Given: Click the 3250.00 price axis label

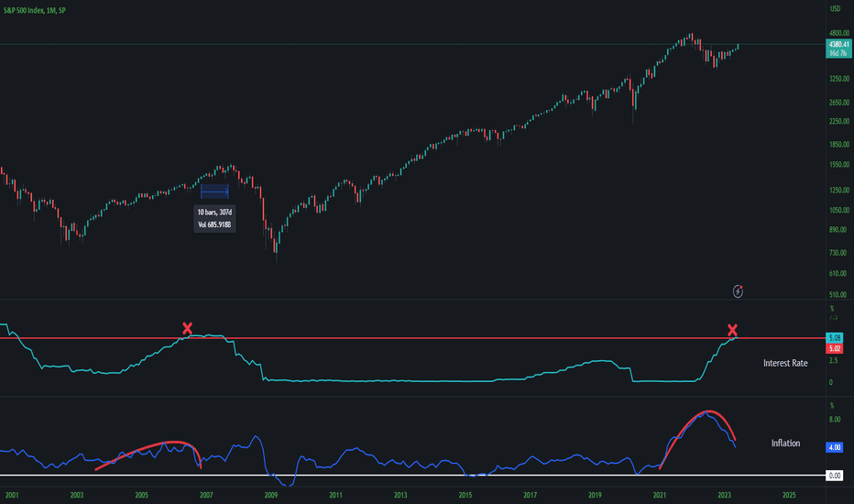Looking at the screenshot, I should (839, 79).
